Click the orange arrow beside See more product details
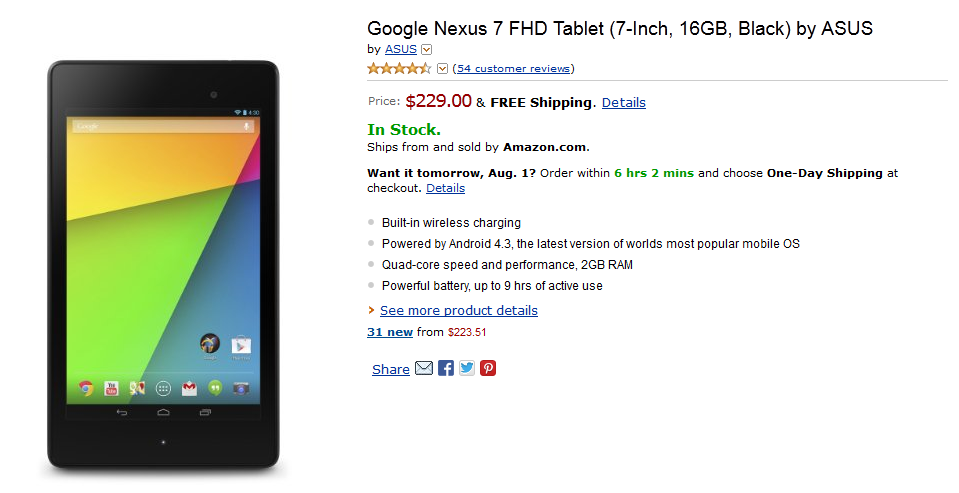The width and height of the screenshot is (959, 493). pos(371,311)
